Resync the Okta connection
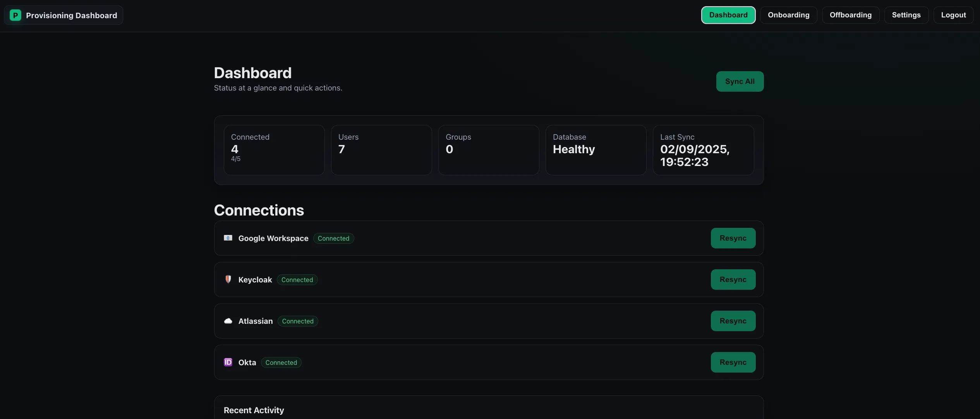 733,362
